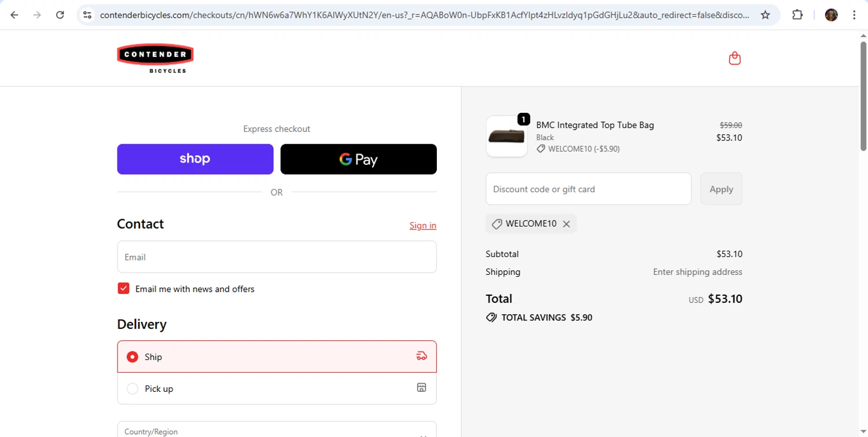868x437 pixels.
Task: Click the Enter shipping address text
Action: [x=697, y=271]
